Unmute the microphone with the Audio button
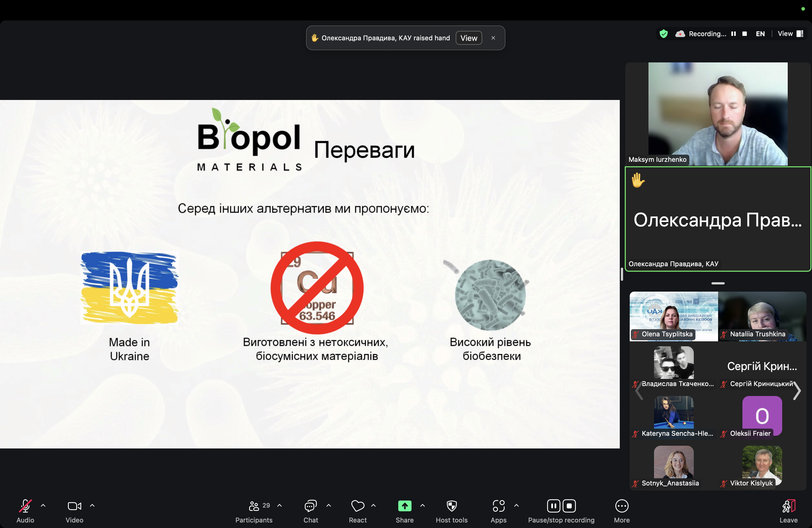 click(x=25, y=511)
